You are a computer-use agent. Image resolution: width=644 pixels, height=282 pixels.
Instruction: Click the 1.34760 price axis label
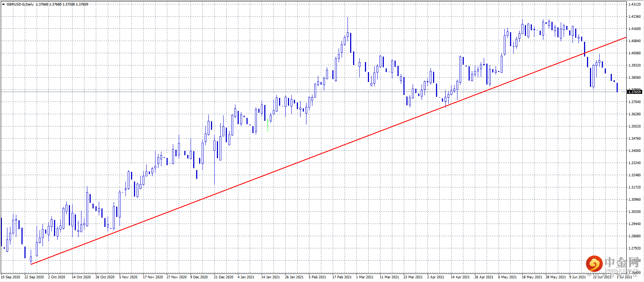(634, 139)
